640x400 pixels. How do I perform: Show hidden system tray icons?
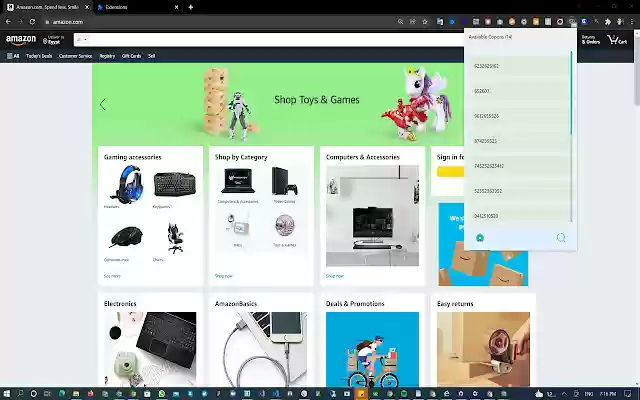pyautogui.click(x=564, y=393)
